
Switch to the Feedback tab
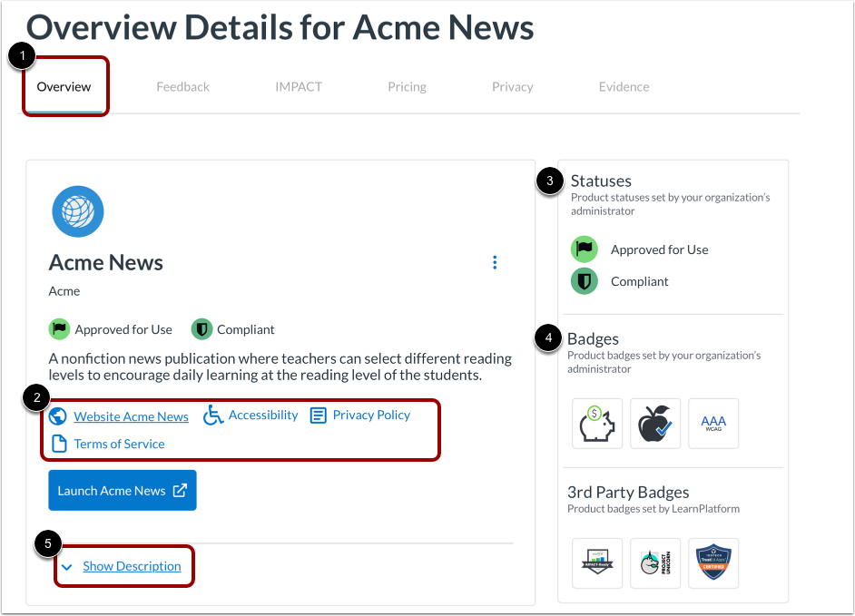point(182,87)
